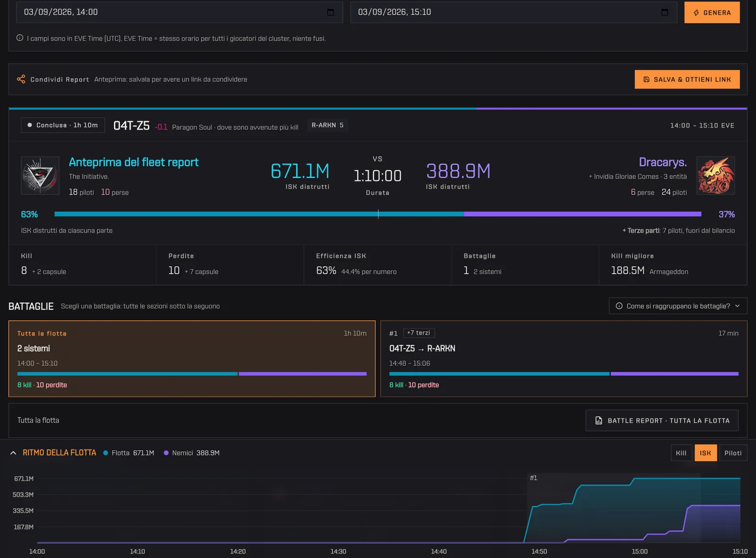Image resolution: width=756 pixels, height=558 pixels.
Task: Expand Come si raggruppano le battaglie dropdown
Action: click(678, 306)
